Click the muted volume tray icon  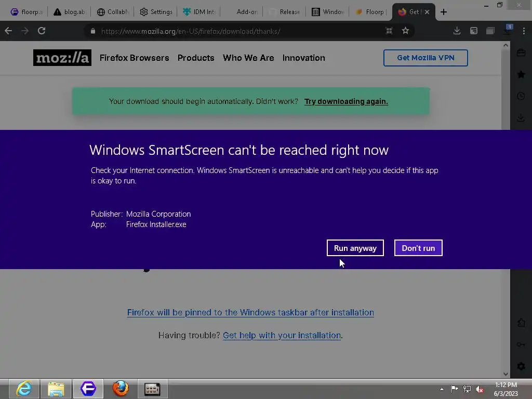[x=480, y=389]
